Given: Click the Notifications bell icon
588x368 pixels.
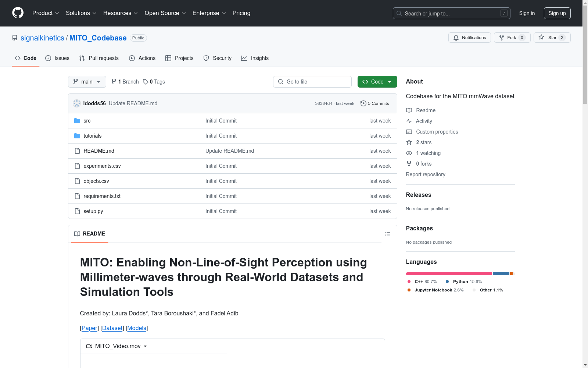Looking at the screenshot, I should [x=456, y=38].
